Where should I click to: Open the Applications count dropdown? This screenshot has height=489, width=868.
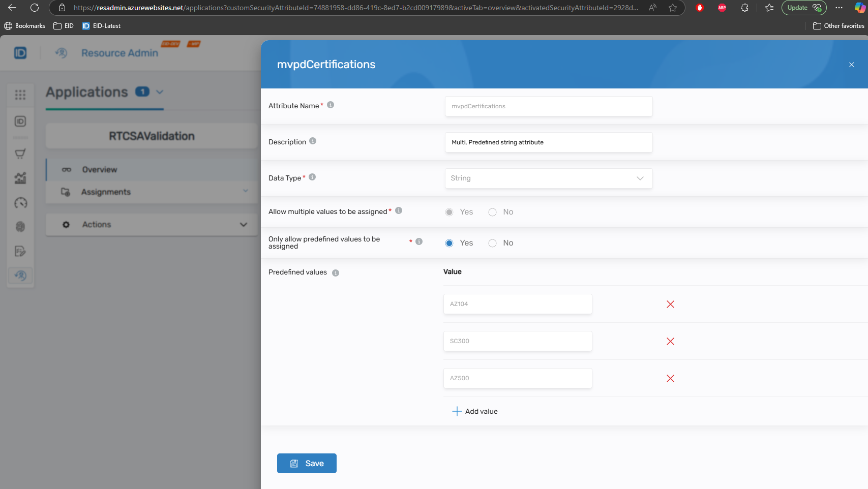[x=160, y=93]
